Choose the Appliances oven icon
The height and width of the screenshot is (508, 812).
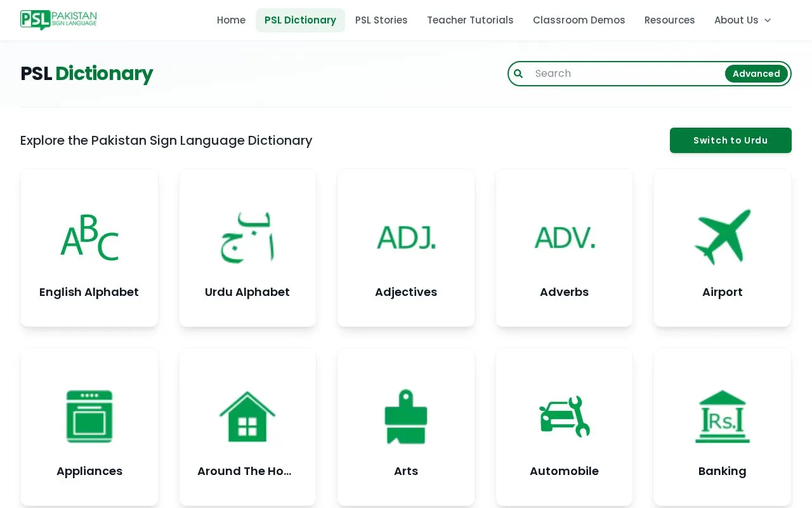point(89,417)
